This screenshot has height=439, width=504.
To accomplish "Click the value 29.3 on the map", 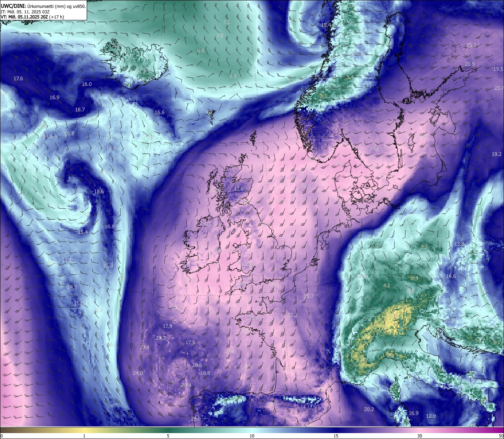I will (161, 338).
